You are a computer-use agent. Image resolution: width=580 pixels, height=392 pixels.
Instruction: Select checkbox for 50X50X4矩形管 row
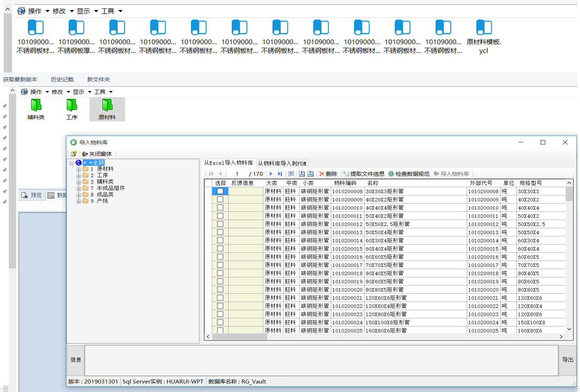[x=220, y=232]
